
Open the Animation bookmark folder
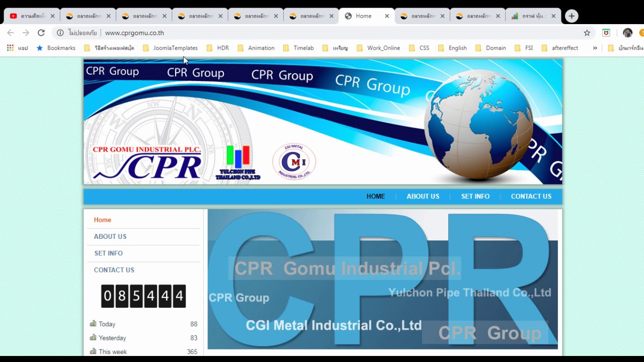(x=256, y=48)
